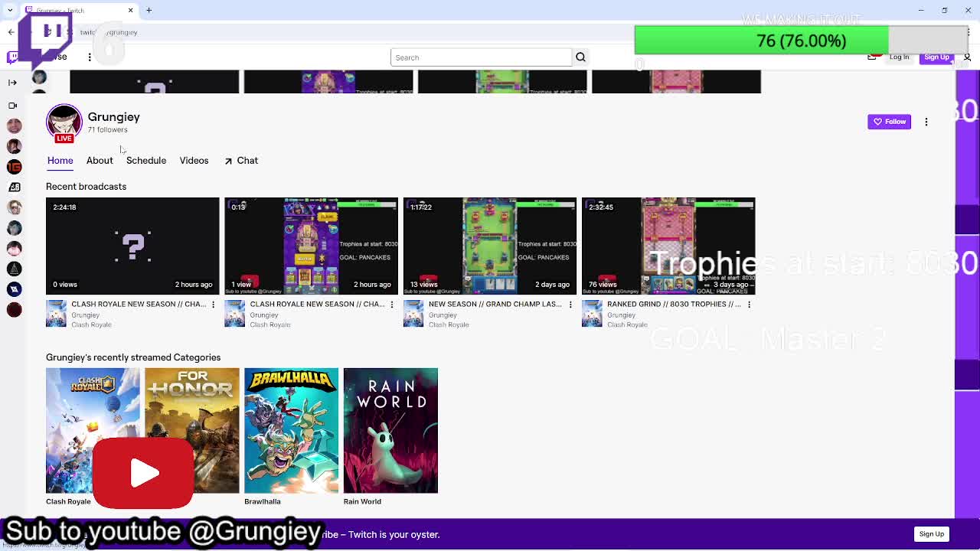Close the Grungiey - Twitch browser tab

(x=130, y=11)
